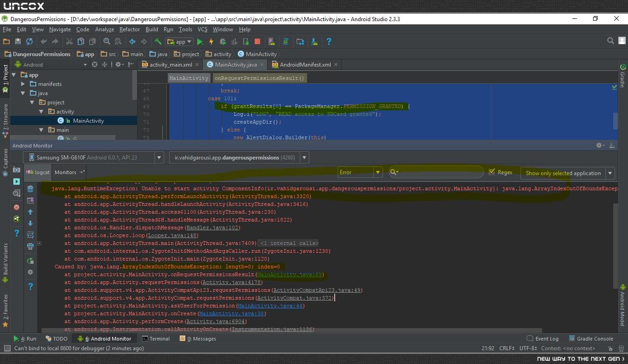Viewport: 628px width, 364px height.
Task: Open the Build menu
Action: (152, 29)
